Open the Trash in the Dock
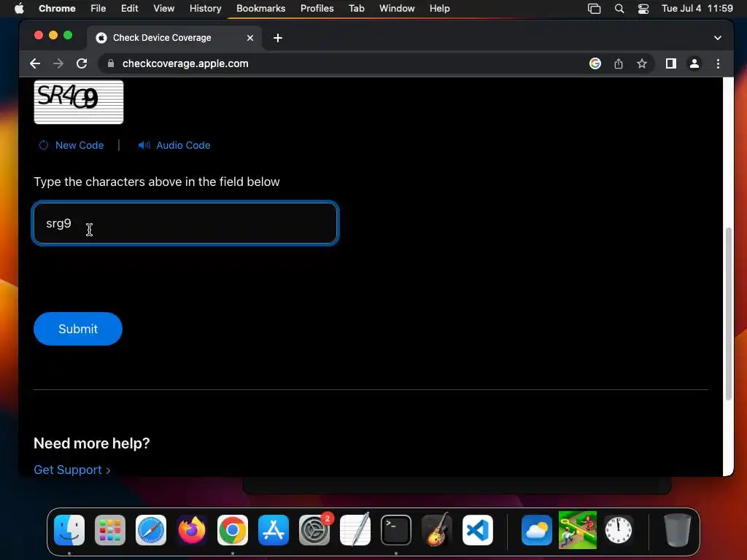Viewport: 747px width, 560px height. (x=677, y=530)
